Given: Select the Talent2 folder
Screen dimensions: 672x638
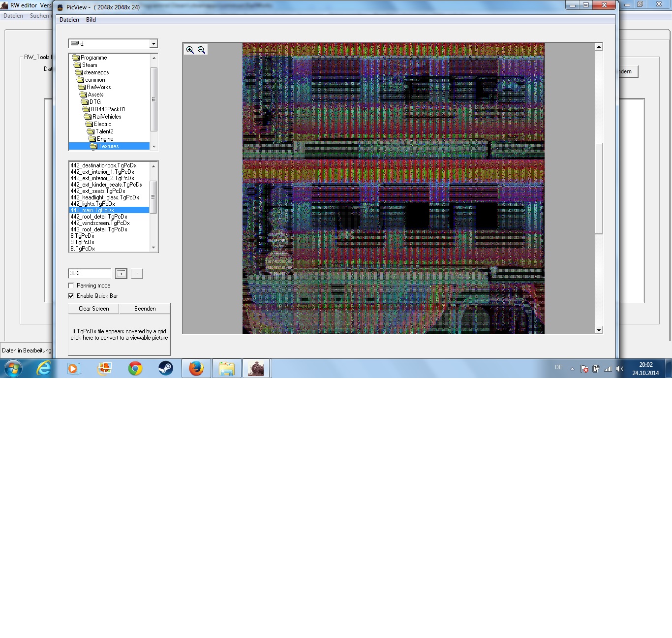Looking at the screenshot, I should (x=104, y=131).
